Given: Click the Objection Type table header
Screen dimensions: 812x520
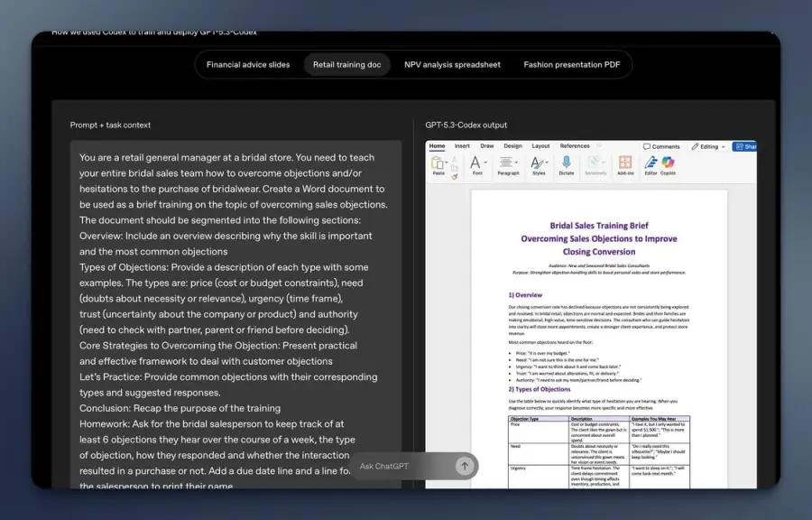Looking at the screenshot, I should [539, 419].
